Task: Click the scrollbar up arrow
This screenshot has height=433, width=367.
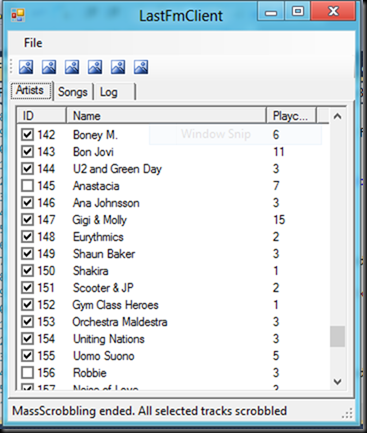Action: click(x=337, y=116)
